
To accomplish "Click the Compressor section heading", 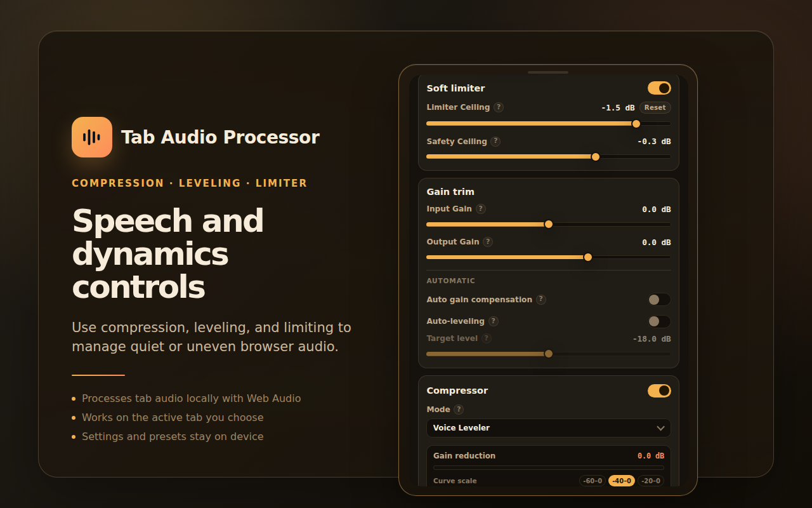I will click(x=457, y=391).
